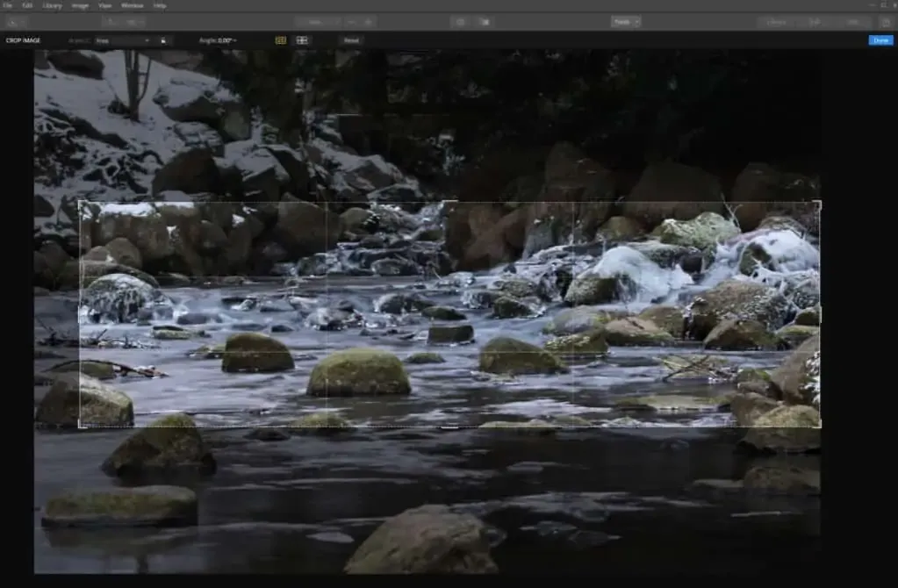The width and height of the screenshot is (898, 588).
Task: Click the blue Done button
Action: coord(880,40)
